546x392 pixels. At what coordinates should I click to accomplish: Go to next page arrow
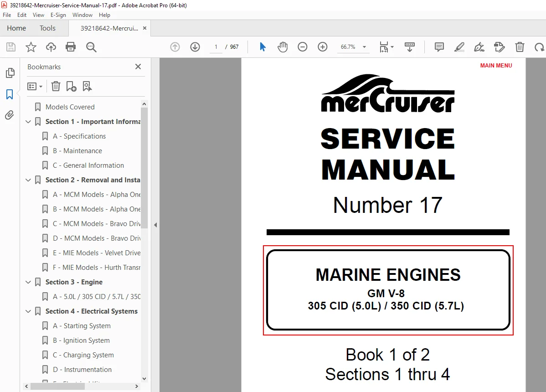pos(195,46)
